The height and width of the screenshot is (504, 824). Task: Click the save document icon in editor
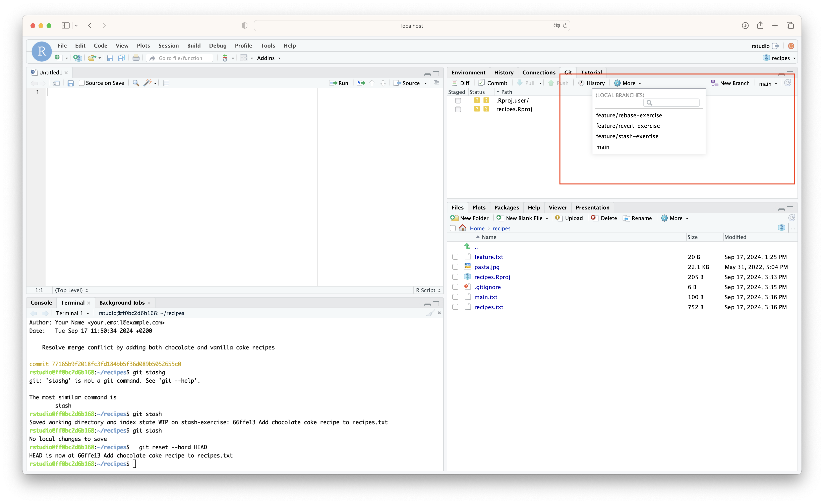(x=70, y=83)
